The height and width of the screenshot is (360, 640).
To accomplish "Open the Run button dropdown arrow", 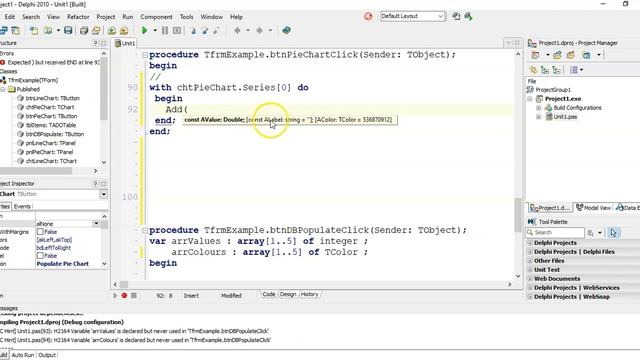I will click(155, 30).
